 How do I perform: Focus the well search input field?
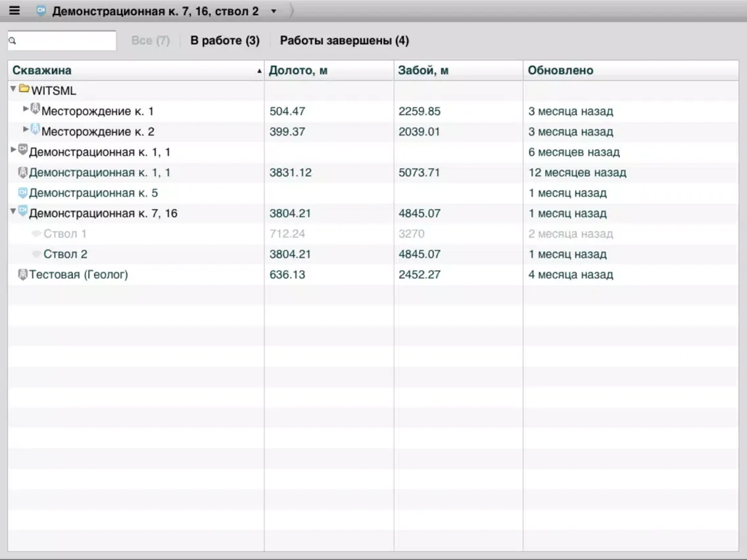click(x=62, y=41)
